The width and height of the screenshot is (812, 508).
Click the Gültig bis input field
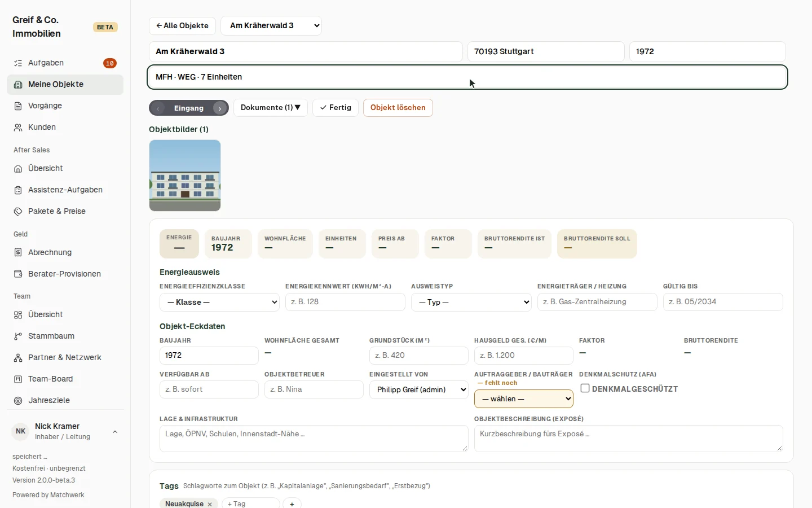coord(723,302)
